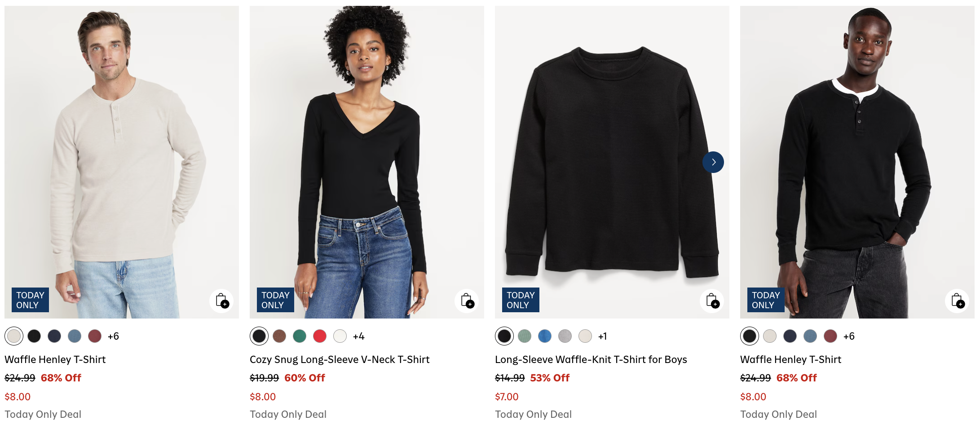Quick-add the beige Waffle Henley T-Shirt to bag
This screenshot has height=425, width=980.
[x=221, y=301]
